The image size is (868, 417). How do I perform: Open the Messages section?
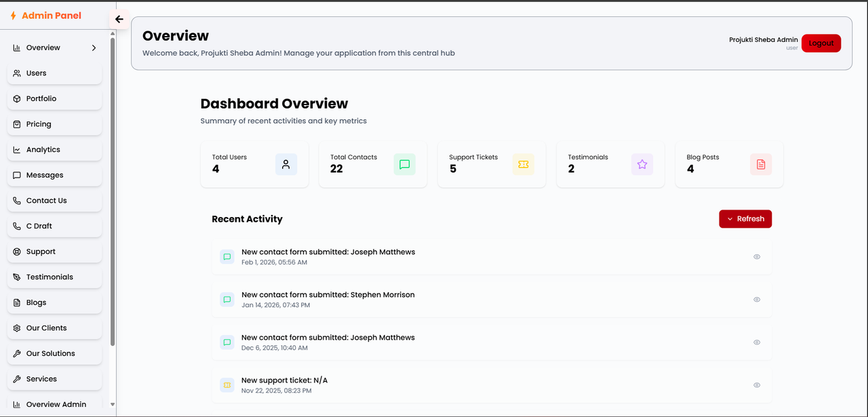pyautogui.click(x=54, y=175)
